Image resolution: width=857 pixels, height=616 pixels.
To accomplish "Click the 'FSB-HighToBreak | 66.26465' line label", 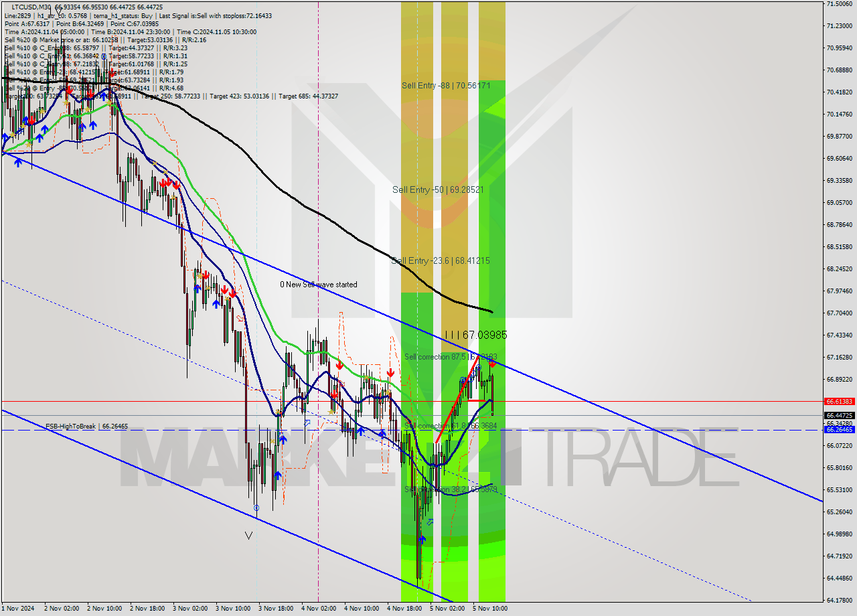I will click(86, 426).
